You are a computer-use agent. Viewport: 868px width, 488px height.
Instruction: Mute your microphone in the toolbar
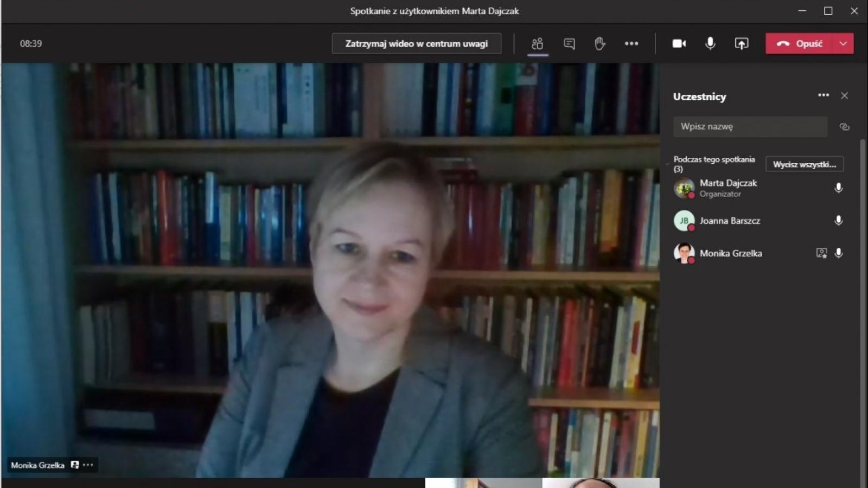710,43
